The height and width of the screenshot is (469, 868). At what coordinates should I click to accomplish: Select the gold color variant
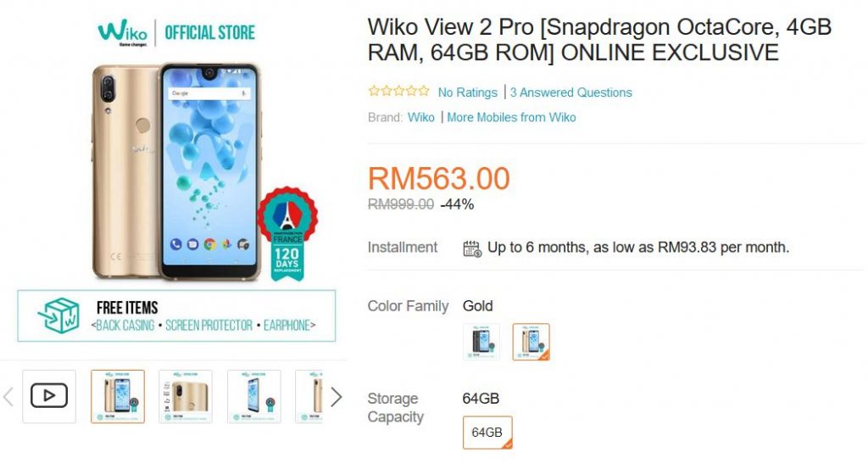531,342
